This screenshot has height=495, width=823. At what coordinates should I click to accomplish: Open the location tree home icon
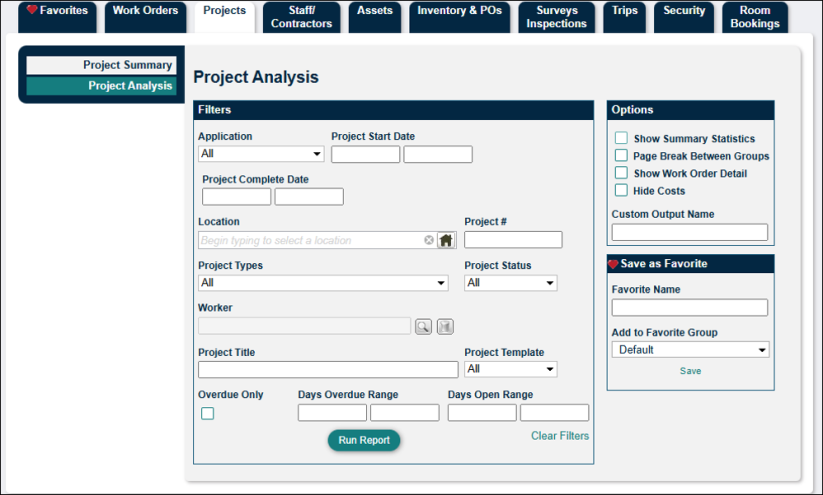[446, 240]
